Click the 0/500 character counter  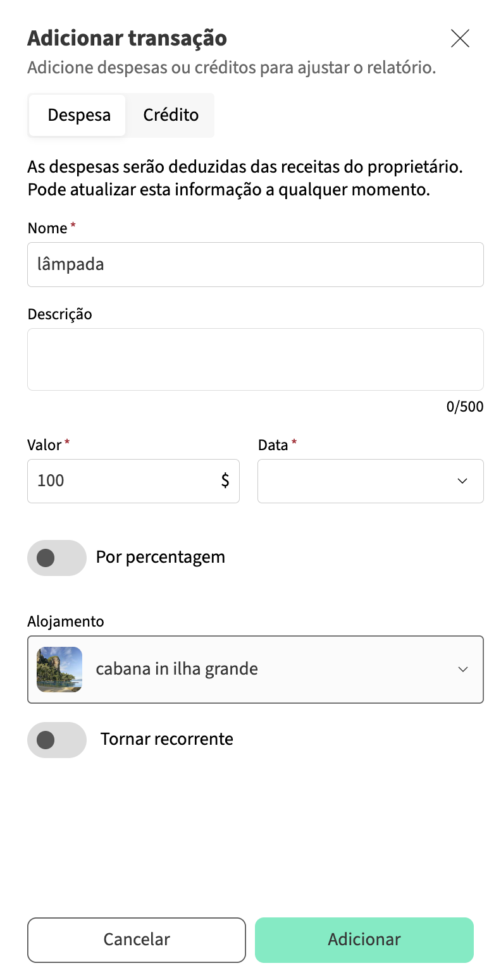pos(464,407)
